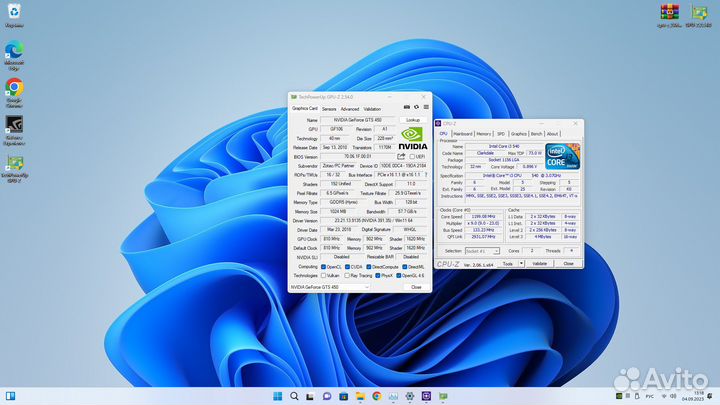Toggle the DirectCompute checkbox
Viewport: 720px width, 405px height.
click(x=369, y=267)
